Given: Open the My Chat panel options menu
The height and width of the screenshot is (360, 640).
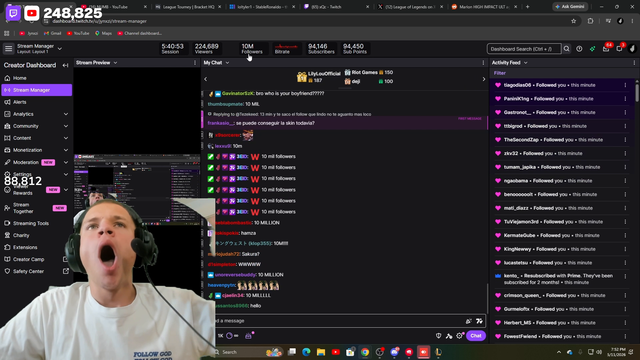Looking at the screenshot, I should click(483, 63).
